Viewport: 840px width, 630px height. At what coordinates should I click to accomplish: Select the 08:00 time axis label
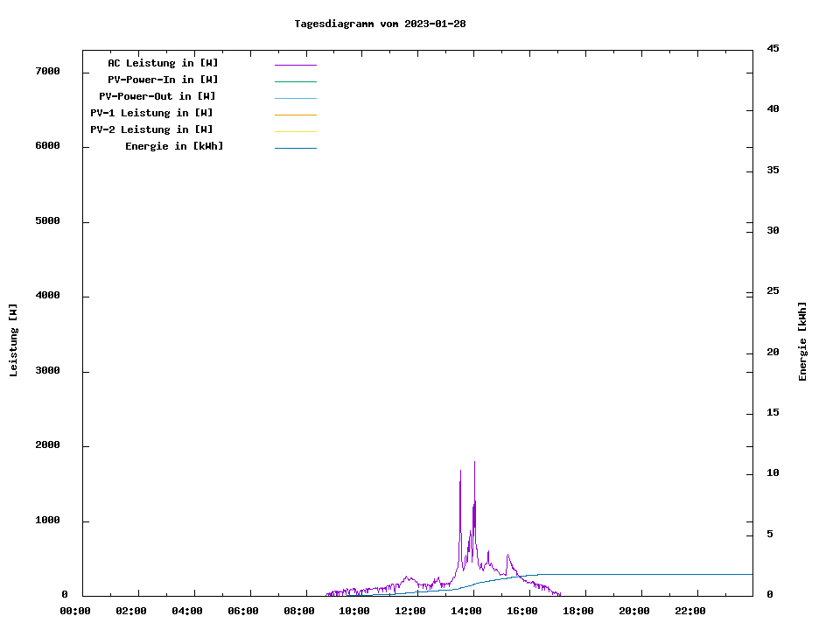click(298, 611)
